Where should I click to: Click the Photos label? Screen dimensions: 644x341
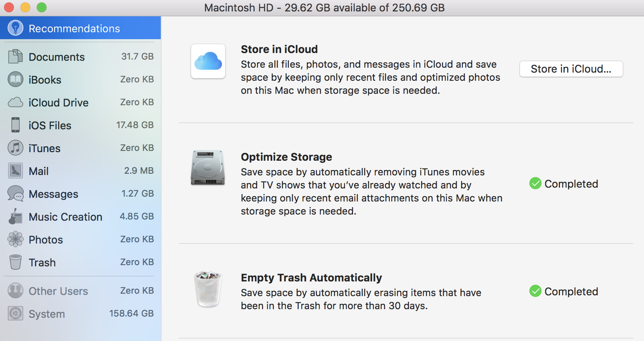(x=46, y=240)
